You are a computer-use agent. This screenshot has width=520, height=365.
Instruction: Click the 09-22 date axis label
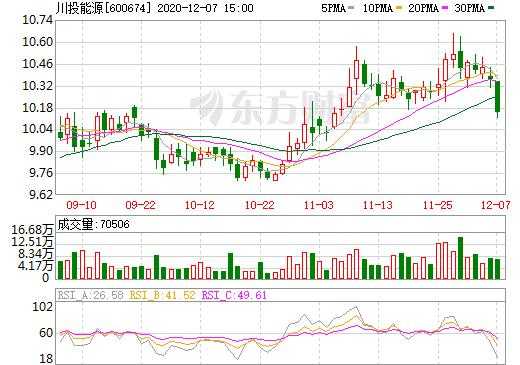click(x=141, y=205)
